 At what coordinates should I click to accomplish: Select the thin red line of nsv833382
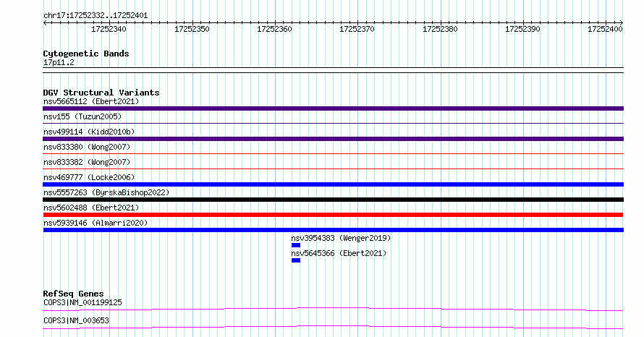(x=333, y=168)
